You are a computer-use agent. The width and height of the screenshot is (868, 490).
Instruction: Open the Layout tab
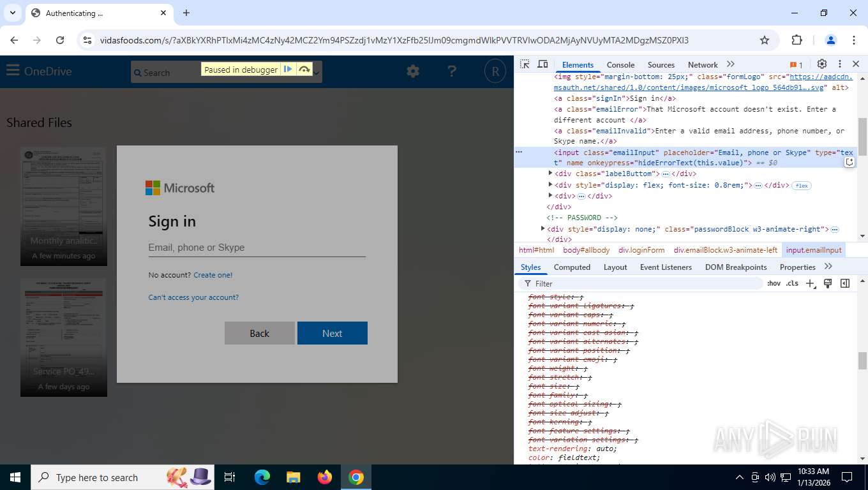[615, 267]
